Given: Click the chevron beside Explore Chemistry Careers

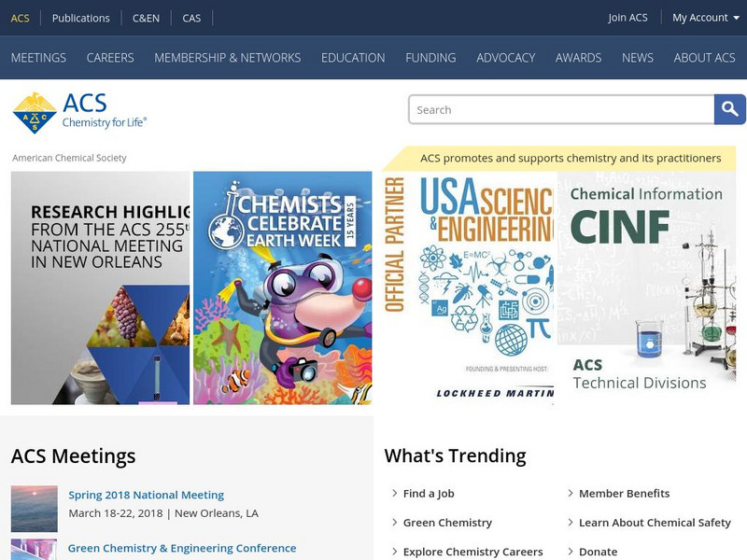Looking at the screenshot, I should (394, 551).
